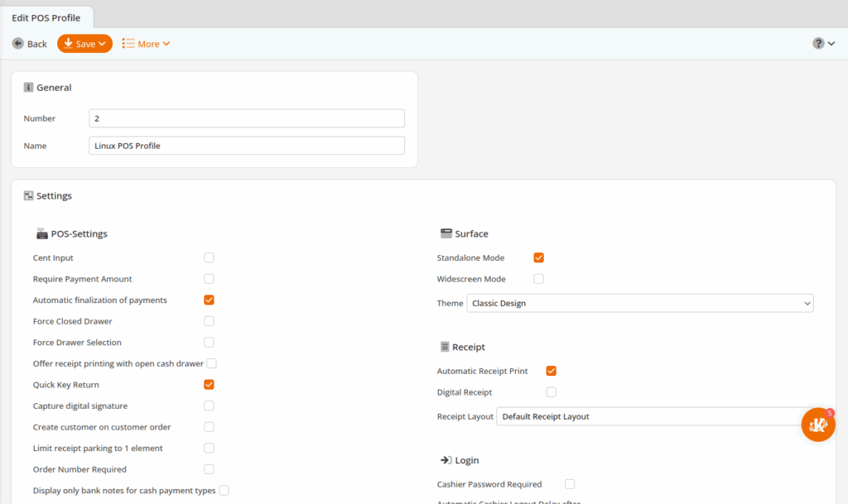This screenshot has width=848, height=504.
Task: Click the POS-Settings cash register icon
Action: pos(41,234)
